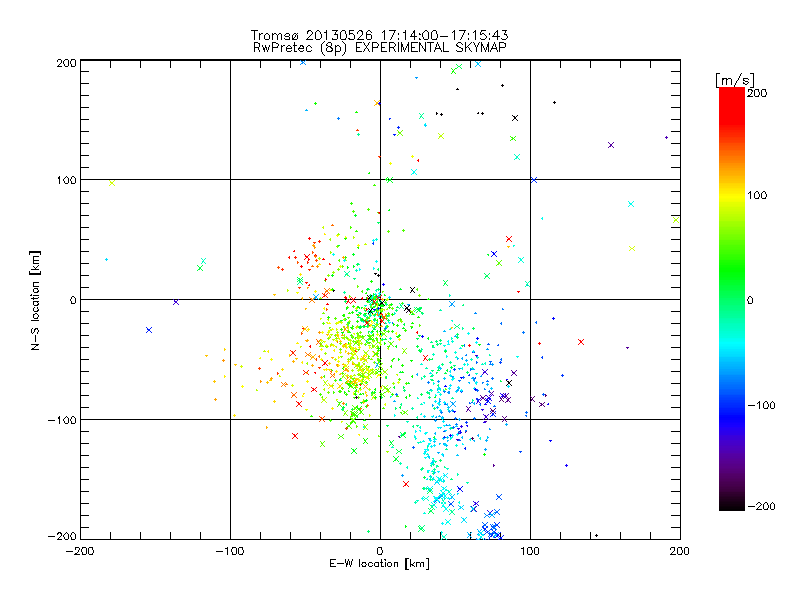The width and height of the screenshot is (800, 600).
Task: Click the "E-W location [km]" axis label
Action: pos(379,563)
